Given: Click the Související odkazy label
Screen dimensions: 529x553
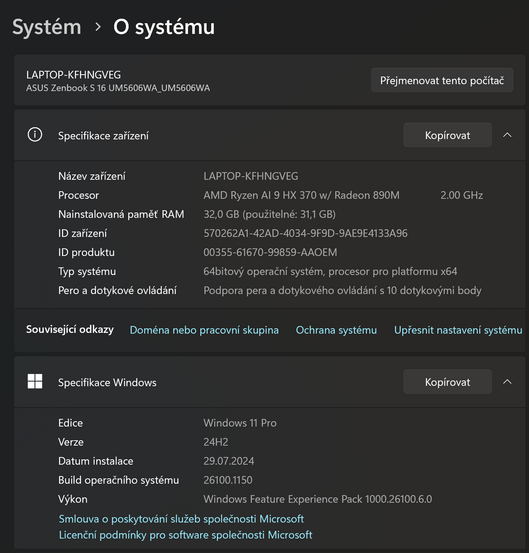Looking at the screenshot, I should coord(70,329).
